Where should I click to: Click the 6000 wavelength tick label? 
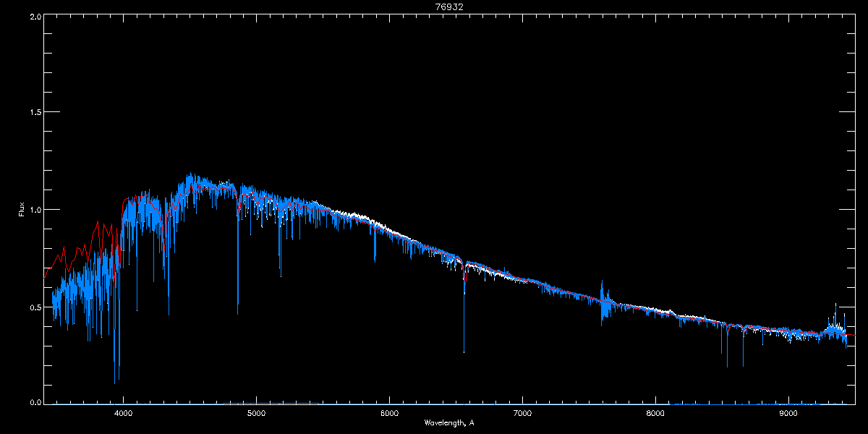click(x=389, y=414)
